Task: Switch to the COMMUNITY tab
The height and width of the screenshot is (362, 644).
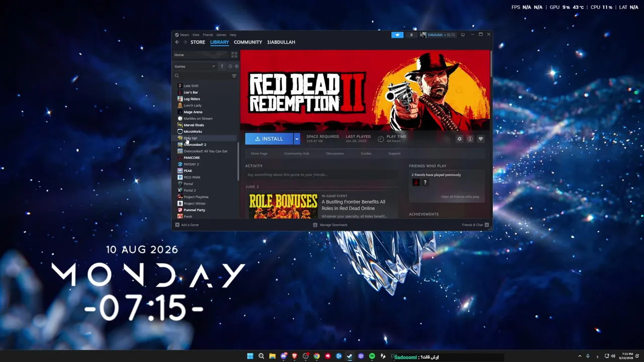Action: pyautogui.click(x=248, y=42)
